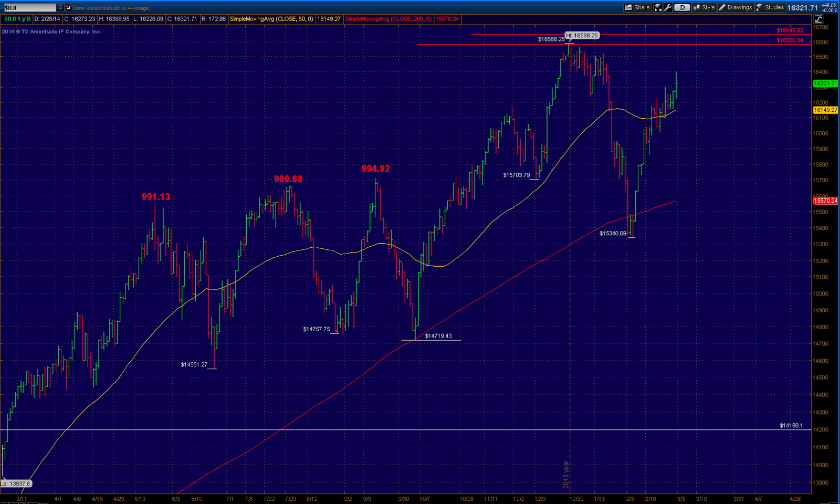Click the quick study flask icon
The image size is (840, 504).
pyautogui.click(x=658, y=7)
